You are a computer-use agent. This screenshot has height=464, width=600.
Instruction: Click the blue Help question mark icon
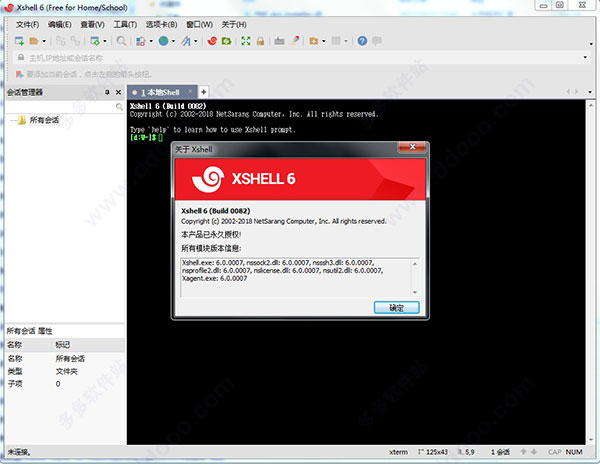coord(362,41)
